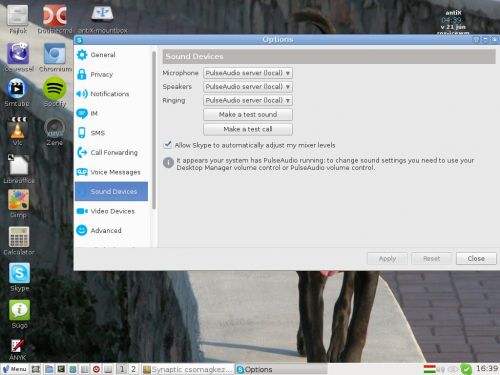
Task: Click Make a test call button
Action: click(x=248, y=129)
